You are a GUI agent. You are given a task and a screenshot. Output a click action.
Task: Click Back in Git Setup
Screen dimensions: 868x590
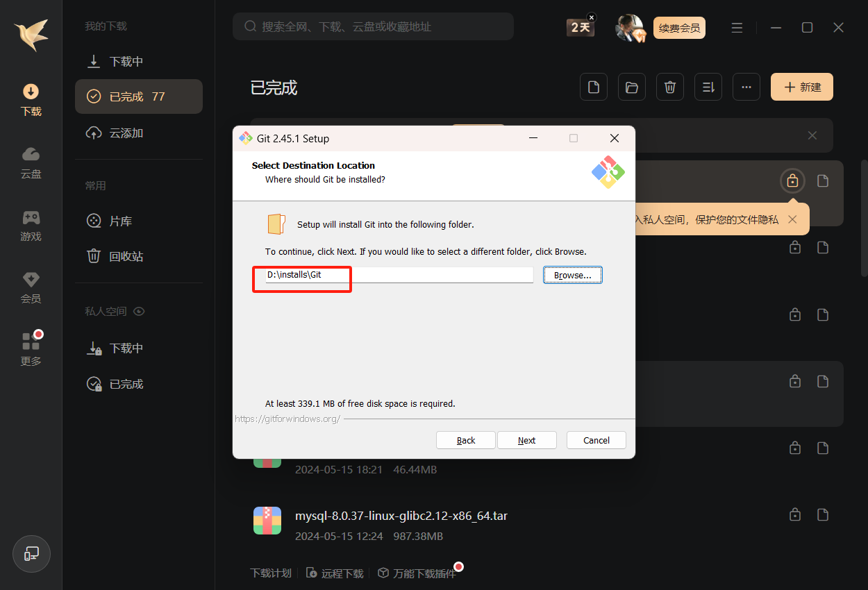pyautogui.click(x=466, y=440)
